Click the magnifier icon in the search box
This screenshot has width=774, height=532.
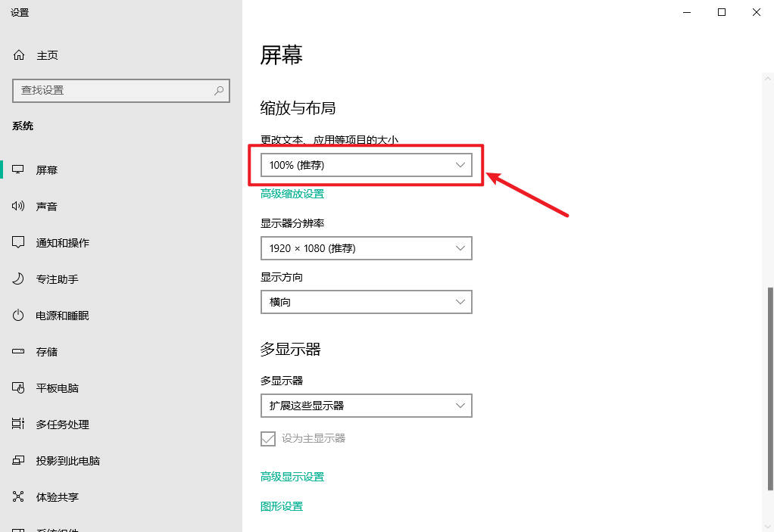click(219, 90)
